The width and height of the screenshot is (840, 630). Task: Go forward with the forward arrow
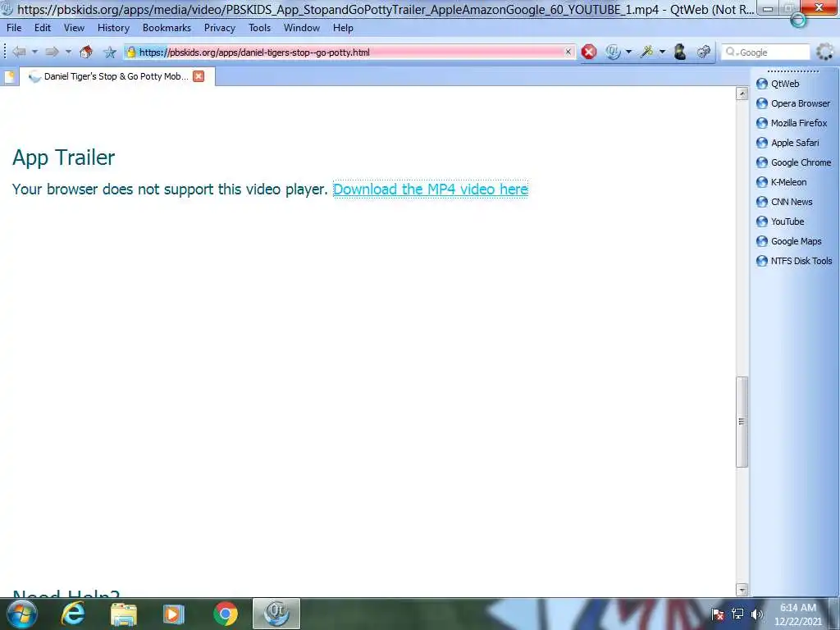[52, 52]
